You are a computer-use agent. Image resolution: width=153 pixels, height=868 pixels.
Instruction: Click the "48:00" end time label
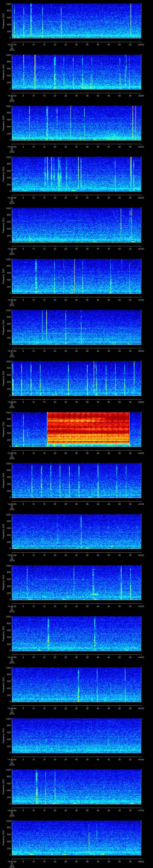tap(141, 861)
